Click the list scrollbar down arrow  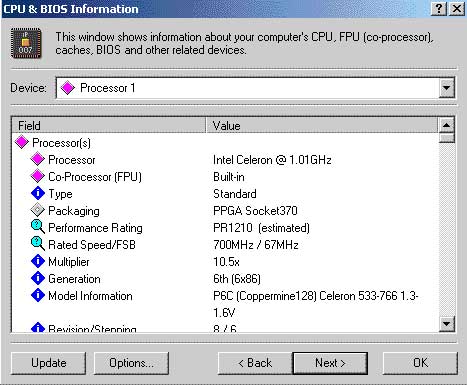pos(447,324)
